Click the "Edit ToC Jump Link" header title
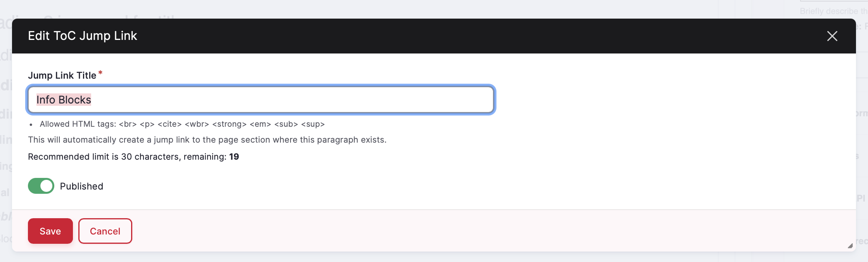This screenshot has width=868, height=262. pos(82,36)
